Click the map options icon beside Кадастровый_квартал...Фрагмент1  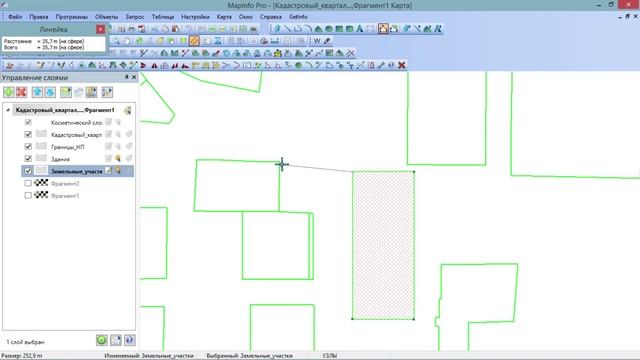point(127,110)
